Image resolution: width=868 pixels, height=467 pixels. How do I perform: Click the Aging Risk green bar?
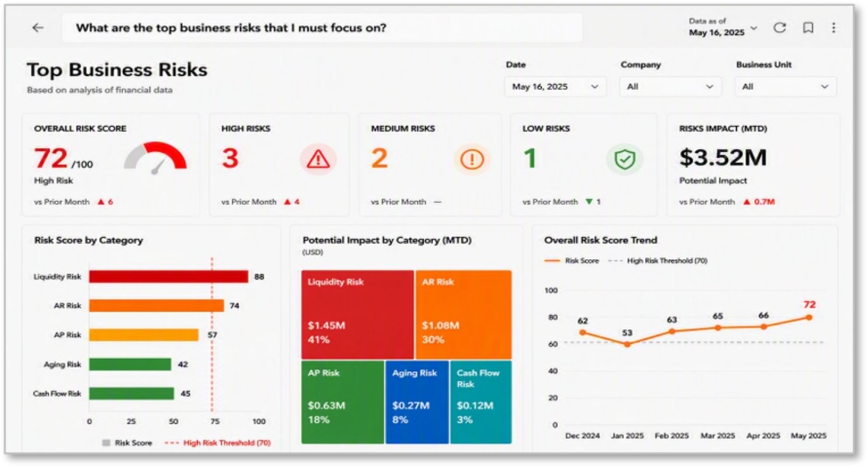130,364
